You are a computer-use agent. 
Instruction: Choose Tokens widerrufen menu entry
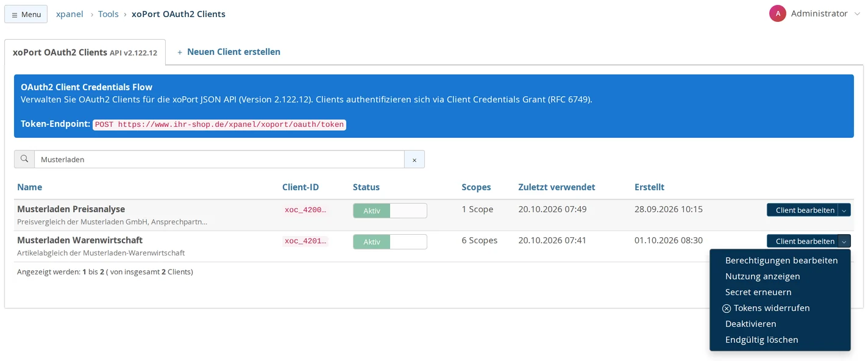tap(780, 308)
